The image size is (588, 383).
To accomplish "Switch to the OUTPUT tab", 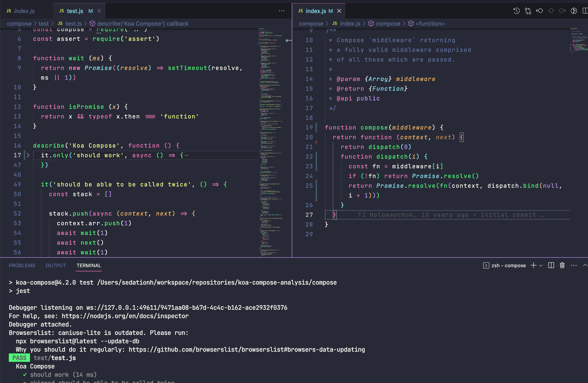I will point(56,265).
